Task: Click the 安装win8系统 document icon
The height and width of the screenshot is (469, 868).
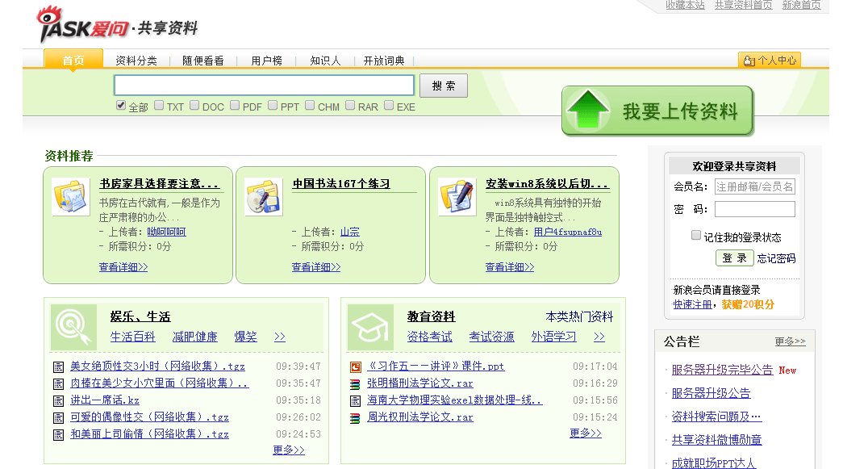Action: tap(457, 197)
